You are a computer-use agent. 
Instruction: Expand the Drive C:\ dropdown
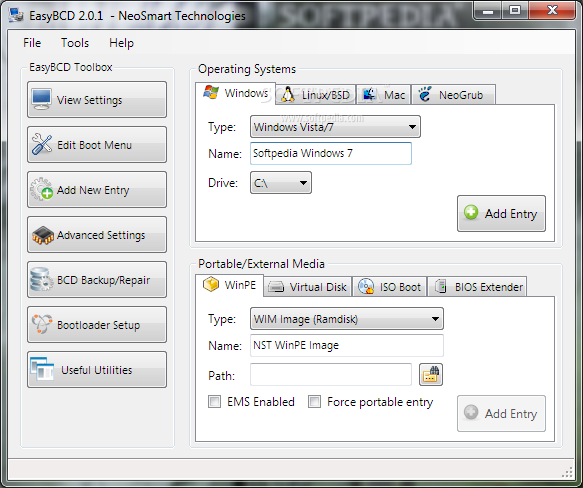(281, 183)
